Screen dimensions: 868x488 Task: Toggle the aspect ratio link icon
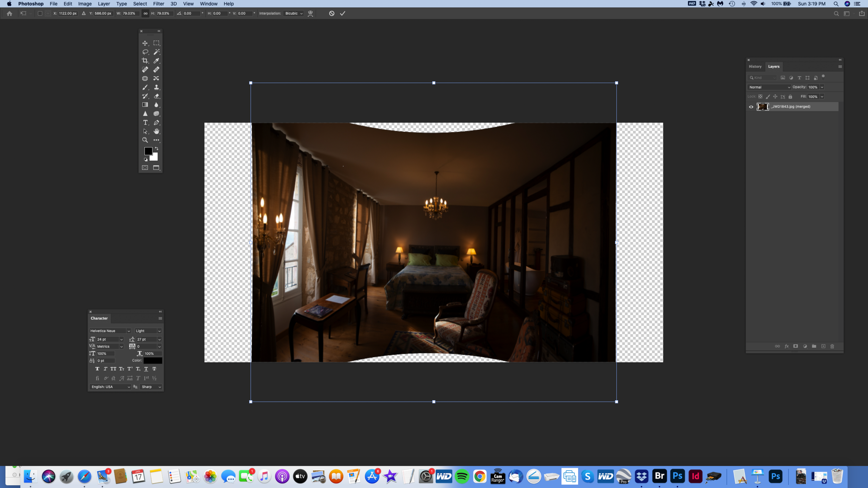145,14
